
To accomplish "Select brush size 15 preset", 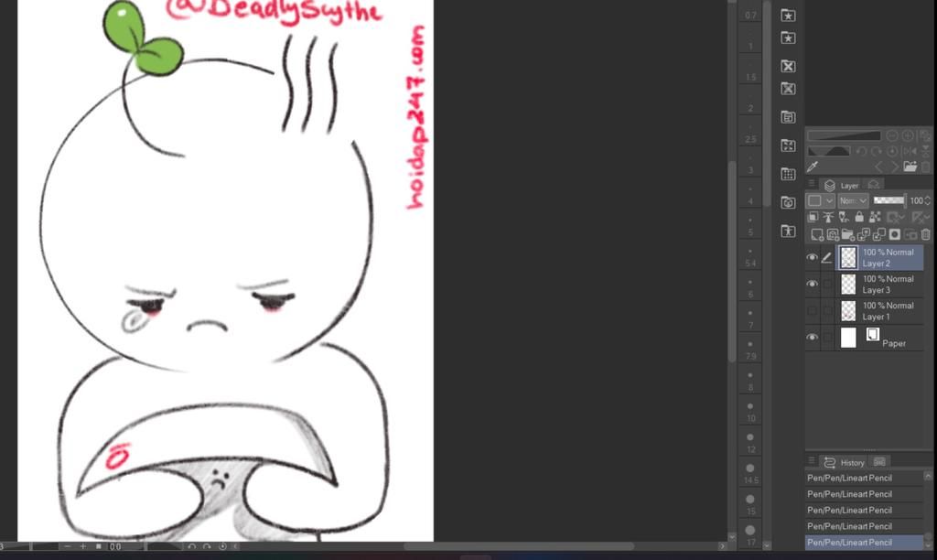I will [x=750, y=504].
